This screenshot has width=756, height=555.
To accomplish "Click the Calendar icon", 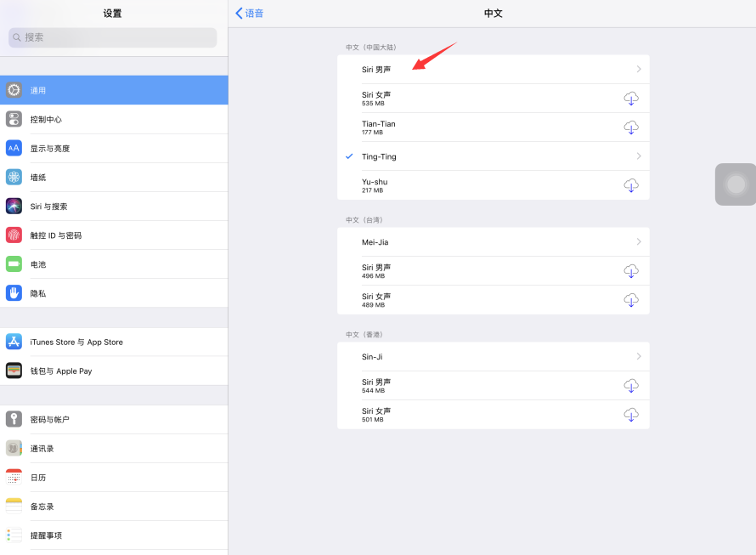I will 14,477.
